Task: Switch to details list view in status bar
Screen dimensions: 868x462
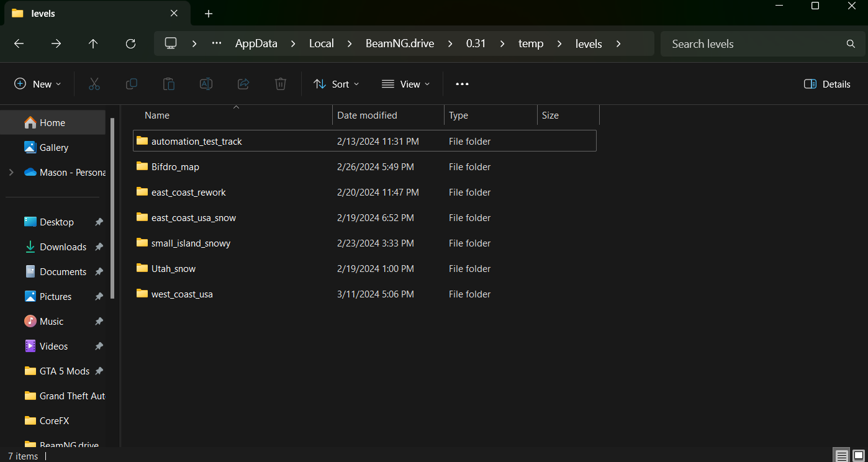Action: (x=841, y=456)
